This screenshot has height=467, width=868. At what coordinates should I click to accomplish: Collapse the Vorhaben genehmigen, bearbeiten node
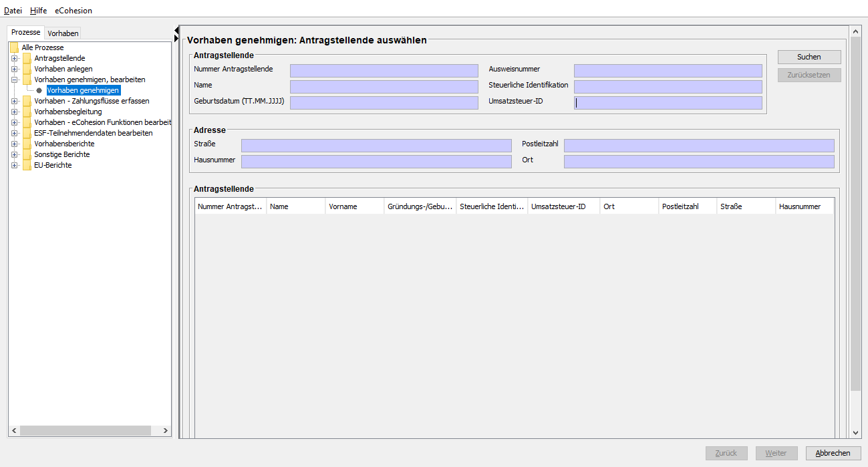pos(14,80)
